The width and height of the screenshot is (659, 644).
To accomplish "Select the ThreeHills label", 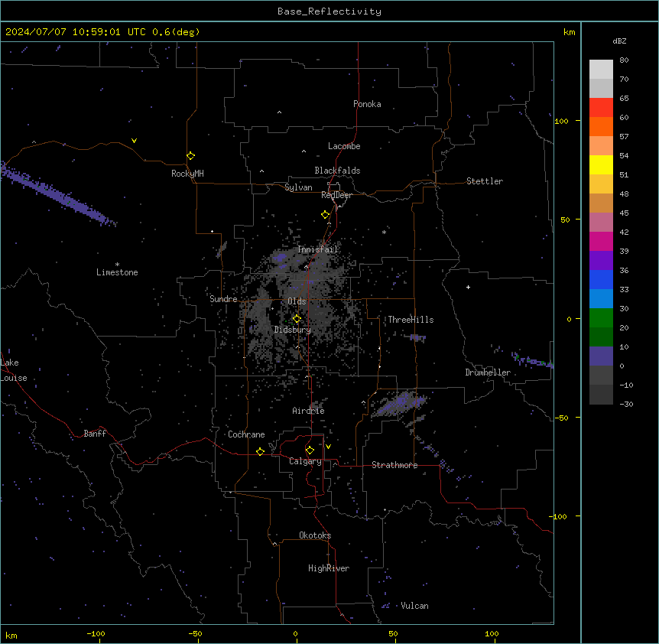I will pos(411,320).
